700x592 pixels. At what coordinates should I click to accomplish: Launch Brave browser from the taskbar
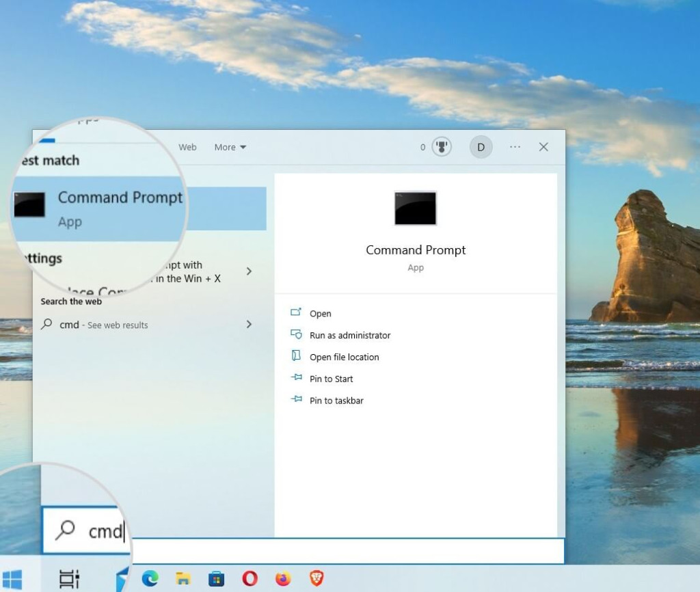coord(317,579)
